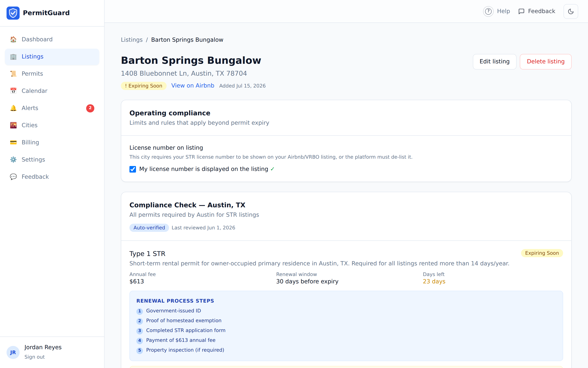Image resolution: width=588 pixels, height=368 pixels.
Task: Click step 2 'Proof of homestead exemption'
Action: pyautogui.click(x=184, y=321)
